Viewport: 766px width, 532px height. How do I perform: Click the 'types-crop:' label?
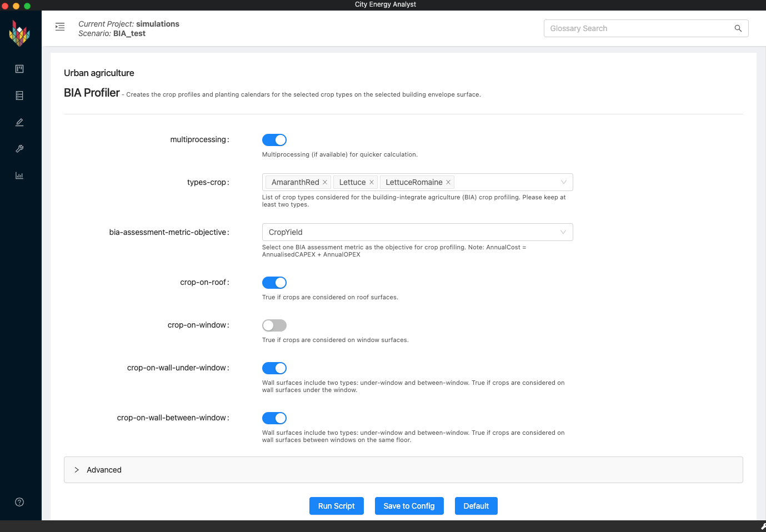[x=208, y=182]
